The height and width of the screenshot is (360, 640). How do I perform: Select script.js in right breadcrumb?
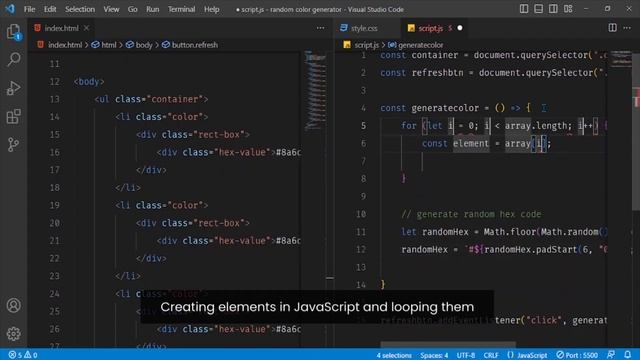[366, 45]
